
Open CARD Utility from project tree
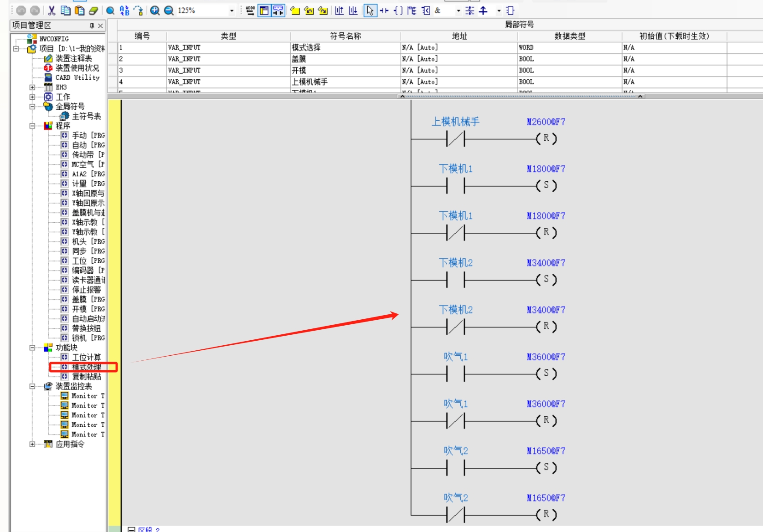77,77
